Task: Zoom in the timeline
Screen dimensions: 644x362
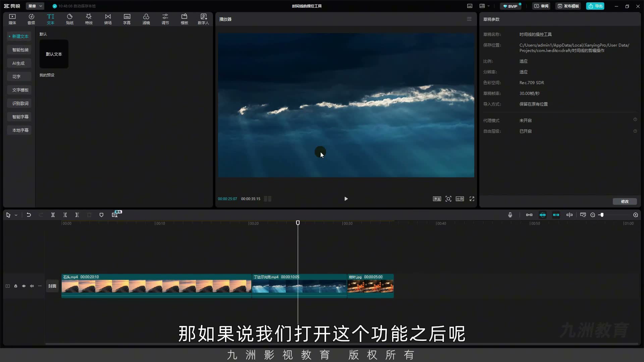Action: click(x=636, y=215)
